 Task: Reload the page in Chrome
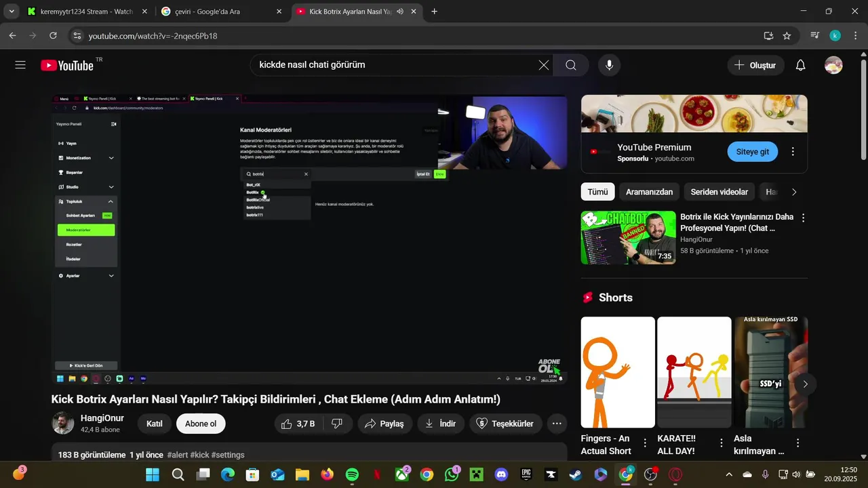[53, 35]
